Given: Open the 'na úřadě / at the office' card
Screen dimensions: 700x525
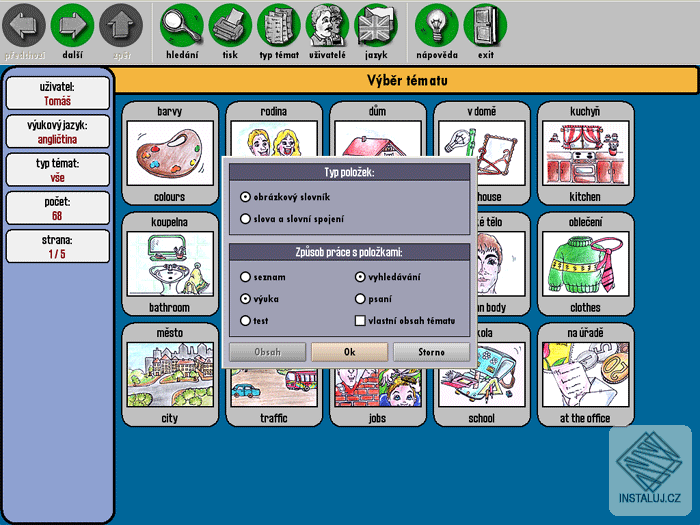Looking at the screenshot, I should pyautogui.click(x=586, y=375).
